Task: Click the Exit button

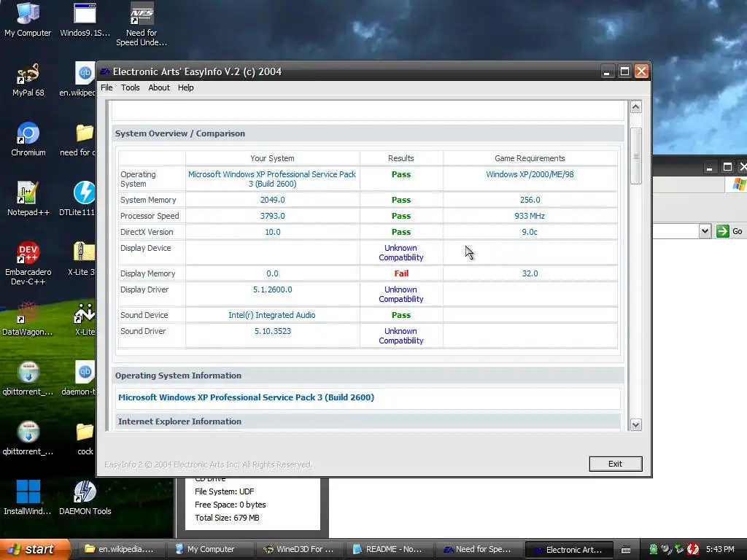Action: coord(616,464)
